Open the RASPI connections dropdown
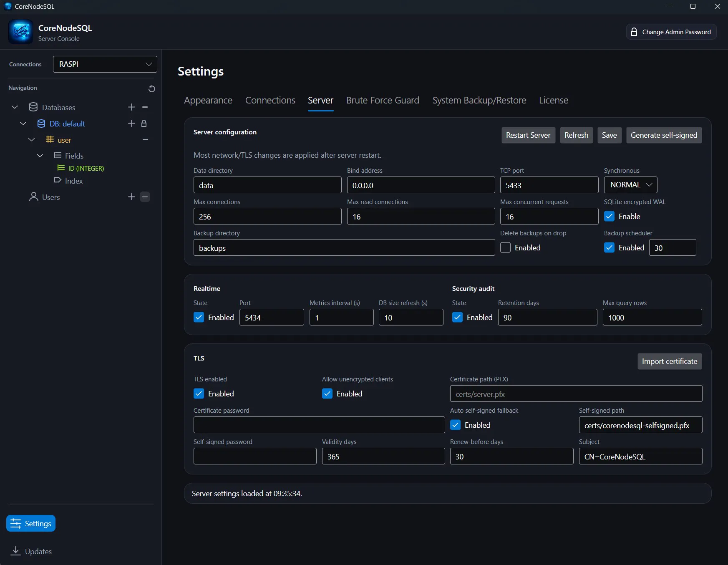The image size is (728, 565). [105, 64]
